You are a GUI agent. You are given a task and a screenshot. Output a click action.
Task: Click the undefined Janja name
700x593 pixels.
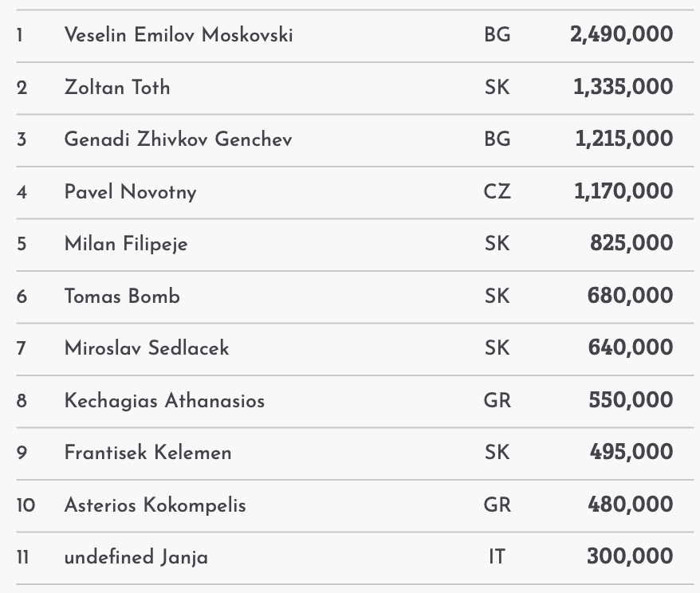136,557
